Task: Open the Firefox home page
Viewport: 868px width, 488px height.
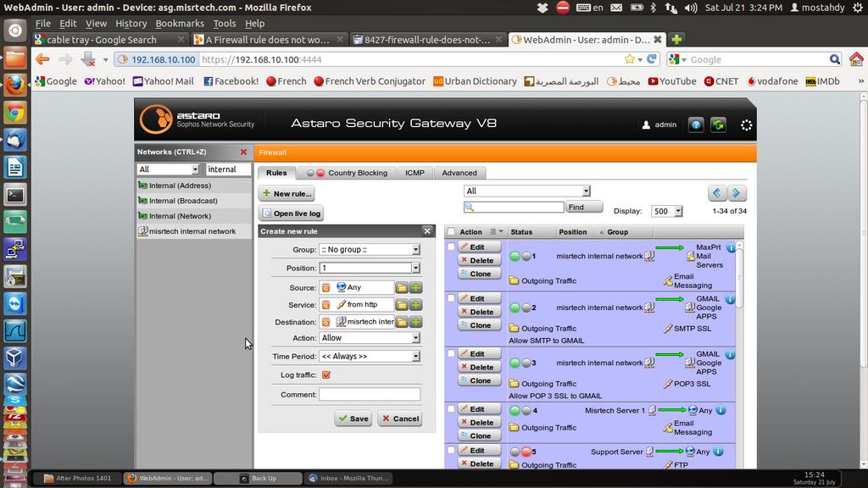Action: click(x=856, y=58)
